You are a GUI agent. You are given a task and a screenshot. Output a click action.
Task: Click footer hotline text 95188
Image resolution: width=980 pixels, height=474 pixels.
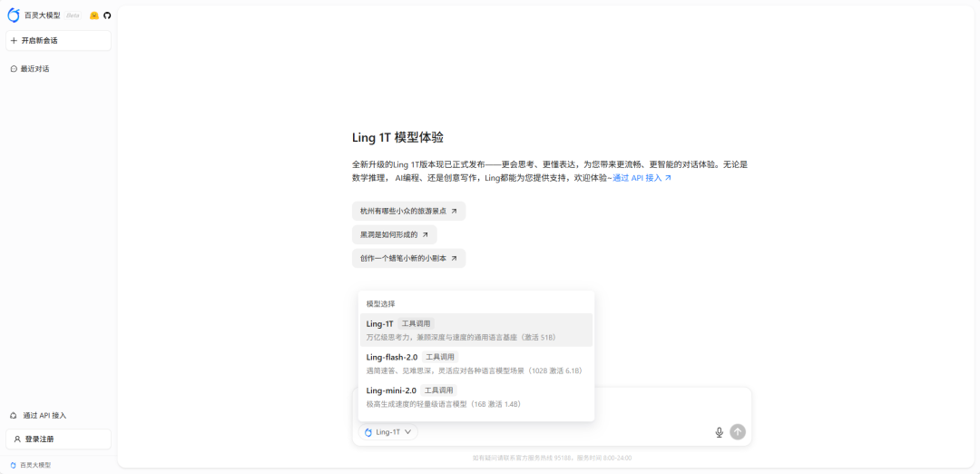pos(563,458)
